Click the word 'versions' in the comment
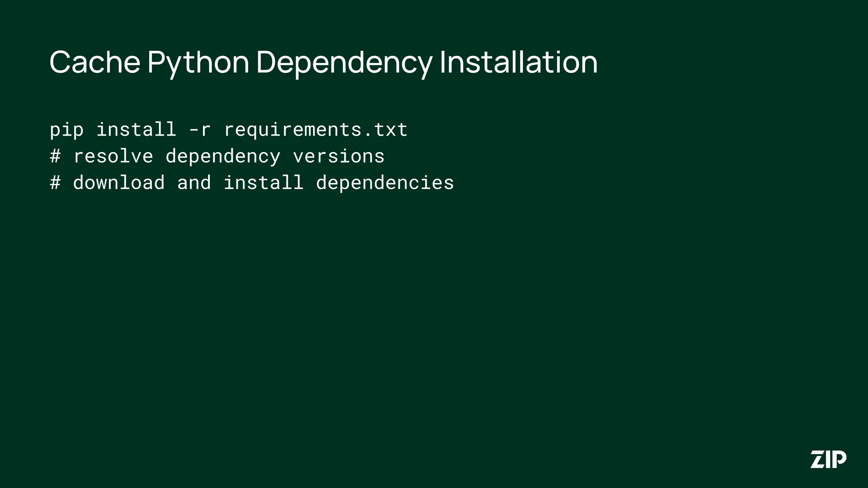Viewport: 868px width, 488px height. [339, 156]
